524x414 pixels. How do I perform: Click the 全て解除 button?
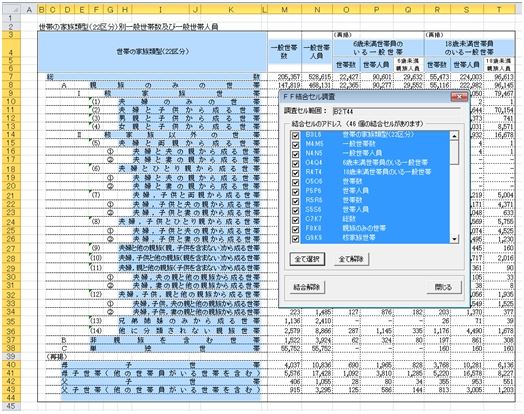pyautogui.click(x=351, y=259)
